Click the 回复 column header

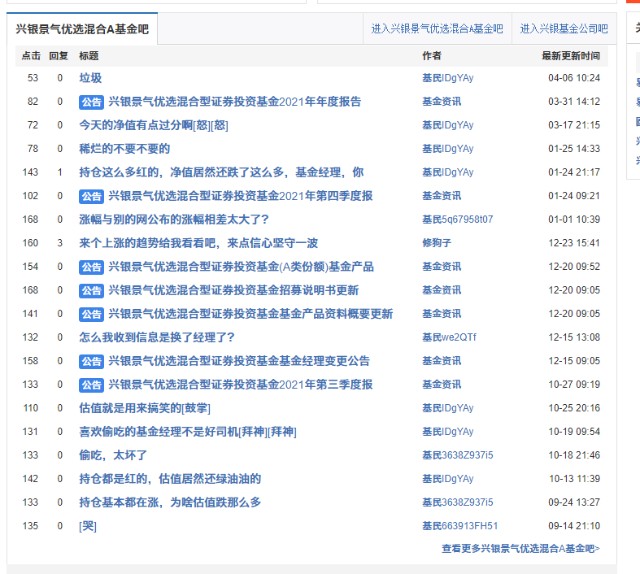(x=58, y=56)
